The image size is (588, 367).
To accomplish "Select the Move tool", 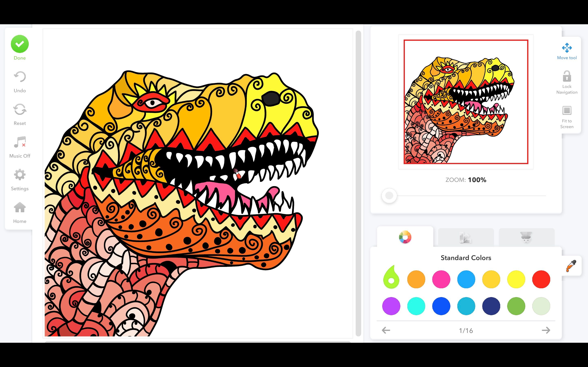I will coord(567,48).
